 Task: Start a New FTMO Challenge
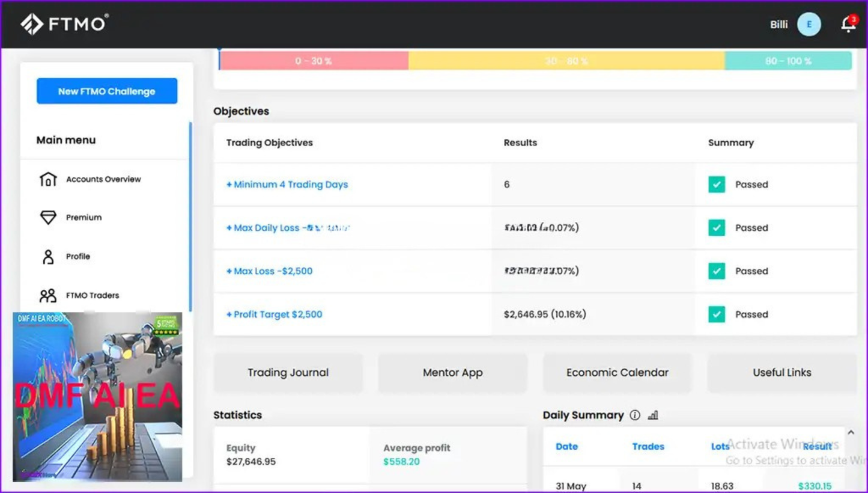pos(107,91)
